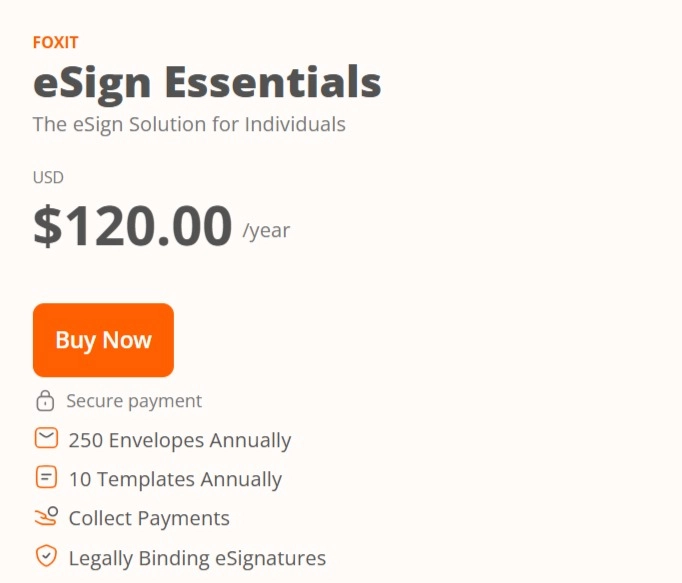Click the $120.00 price
This screenshot has height=583, width=682.
[x=132, y=225]
